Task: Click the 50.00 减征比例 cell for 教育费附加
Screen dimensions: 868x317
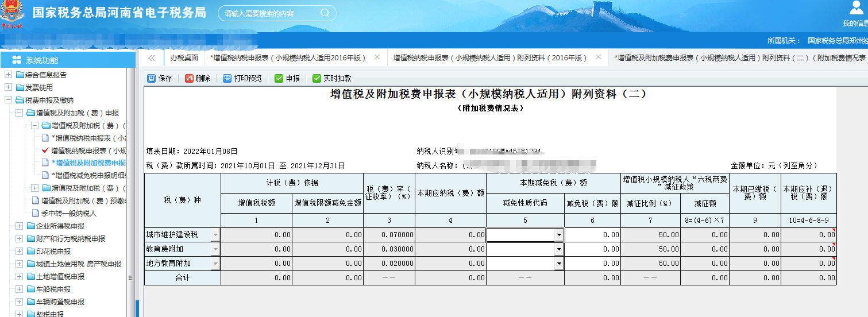Action: (x=650, y=249)
